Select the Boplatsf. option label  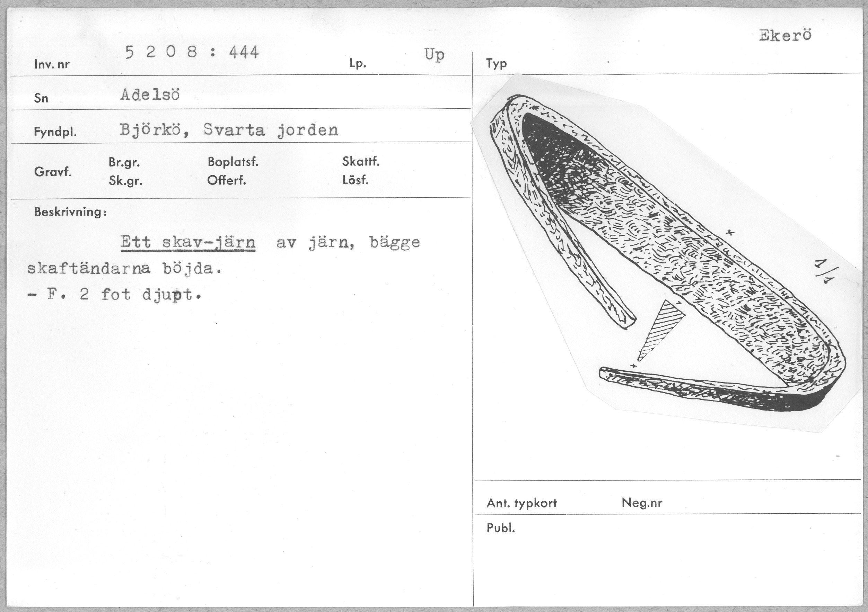click(233, 162)
